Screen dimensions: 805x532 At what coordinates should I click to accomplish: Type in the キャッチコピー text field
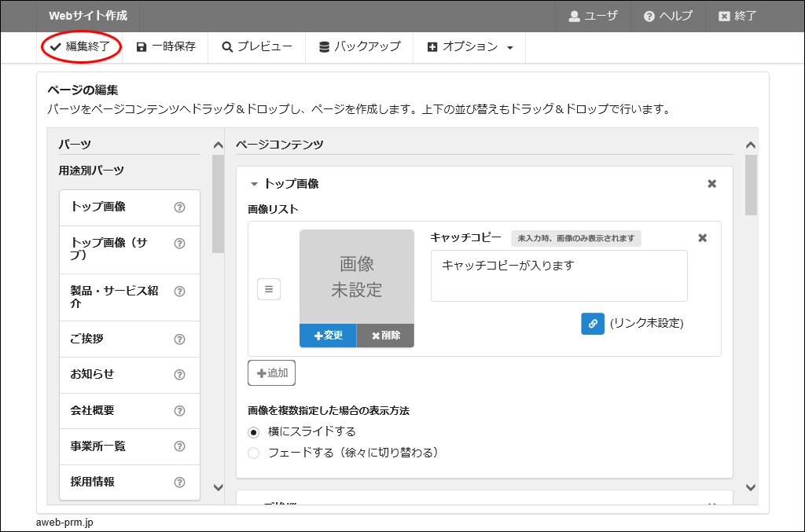coord(558,276)
